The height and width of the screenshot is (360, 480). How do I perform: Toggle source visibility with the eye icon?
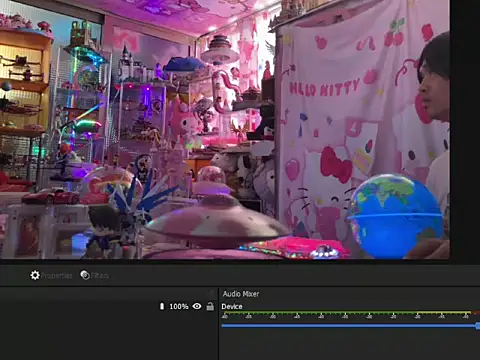point(197,306)
